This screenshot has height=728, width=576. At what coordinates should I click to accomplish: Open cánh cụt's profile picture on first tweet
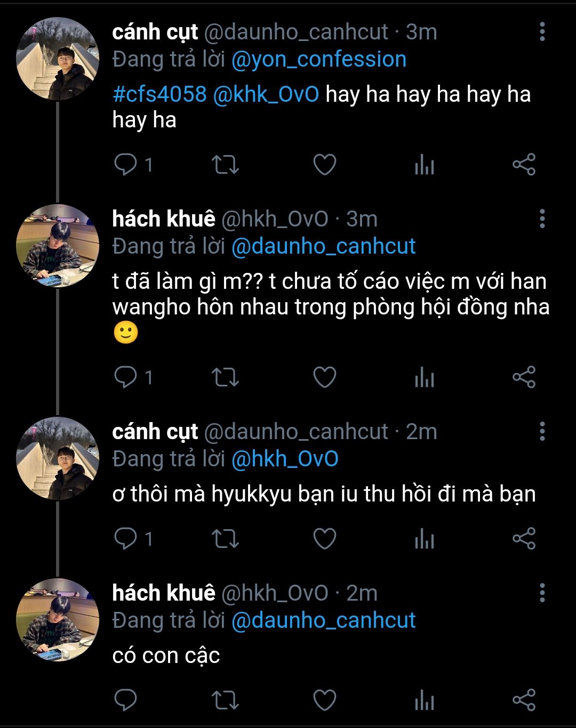tap(58, 59)
